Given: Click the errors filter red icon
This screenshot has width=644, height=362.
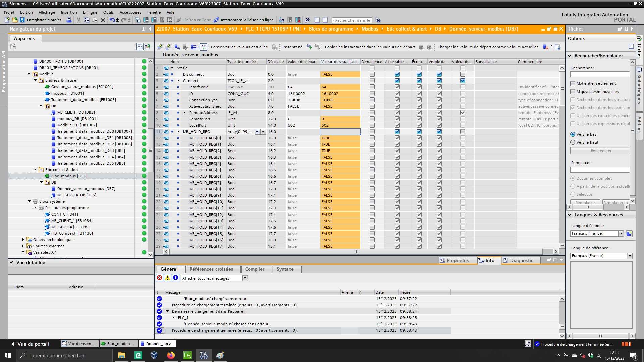Looking at the screenshot, I should click(x=160, y=278).
